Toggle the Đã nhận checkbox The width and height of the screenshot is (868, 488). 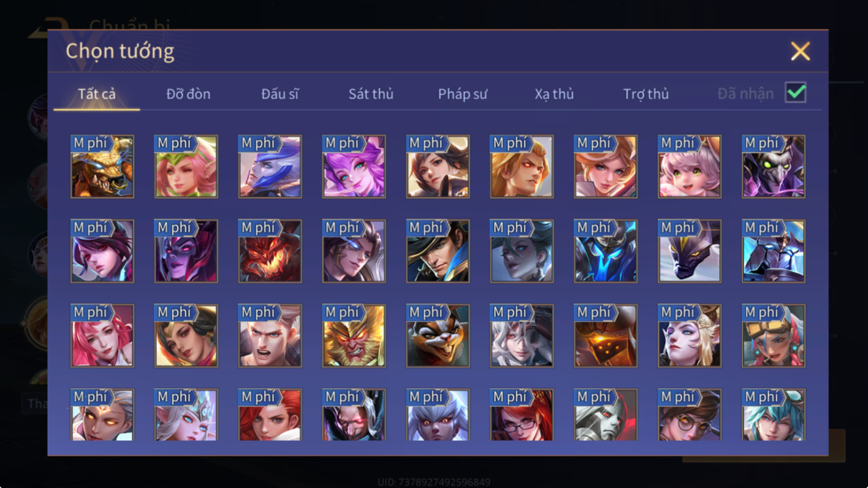(796, 93)
